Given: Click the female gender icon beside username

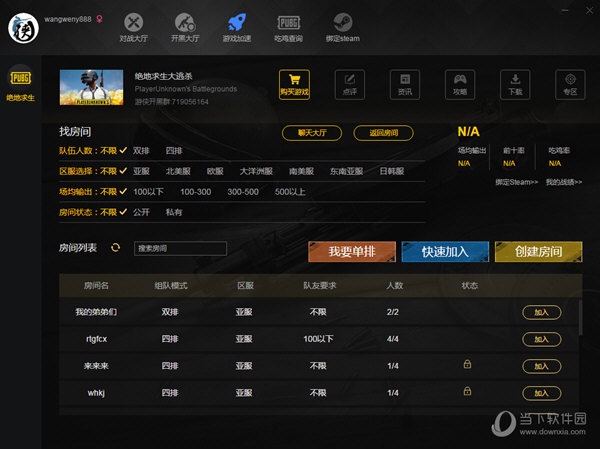Looking at the screenshot, I should point(99,19).
